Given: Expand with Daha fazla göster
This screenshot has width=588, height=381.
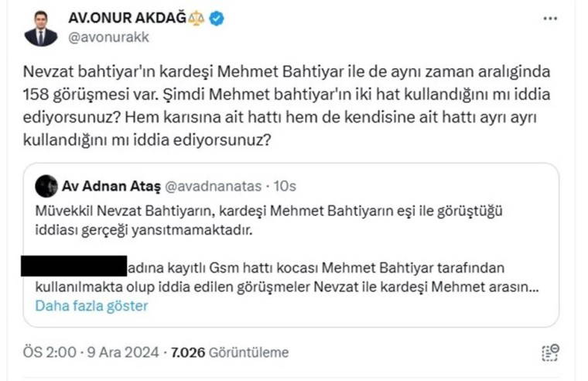Looking at the screenshot, I should coord(91,306).
